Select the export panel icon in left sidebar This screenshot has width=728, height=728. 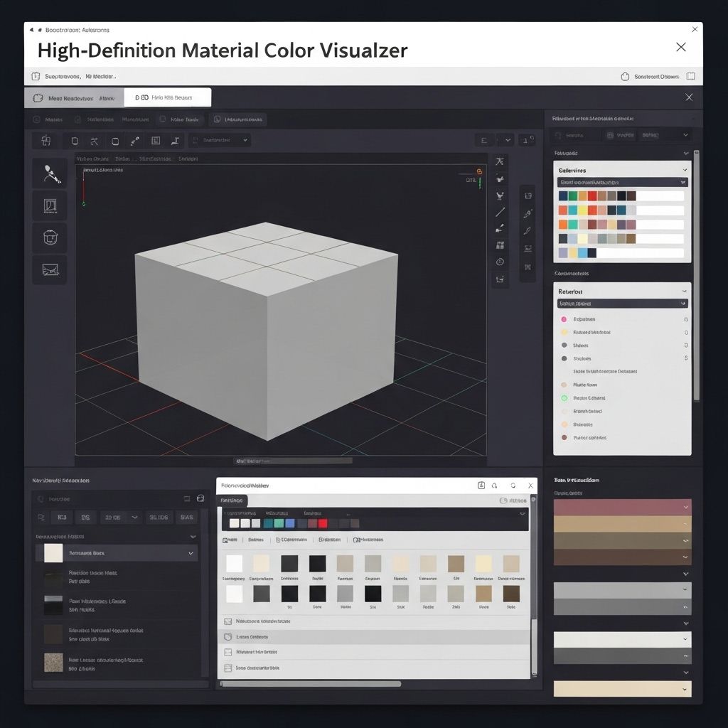[50, 270]
